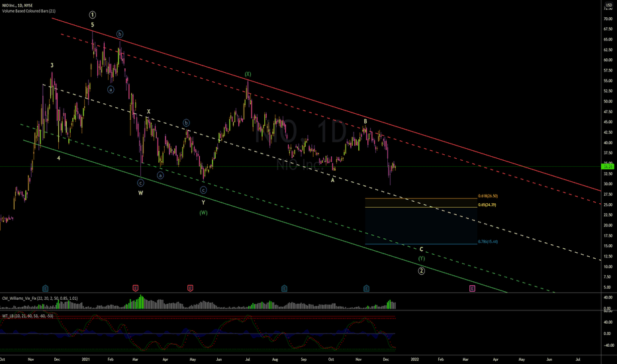Open the blue earnings marker above Nov 2021

point(366,289)
